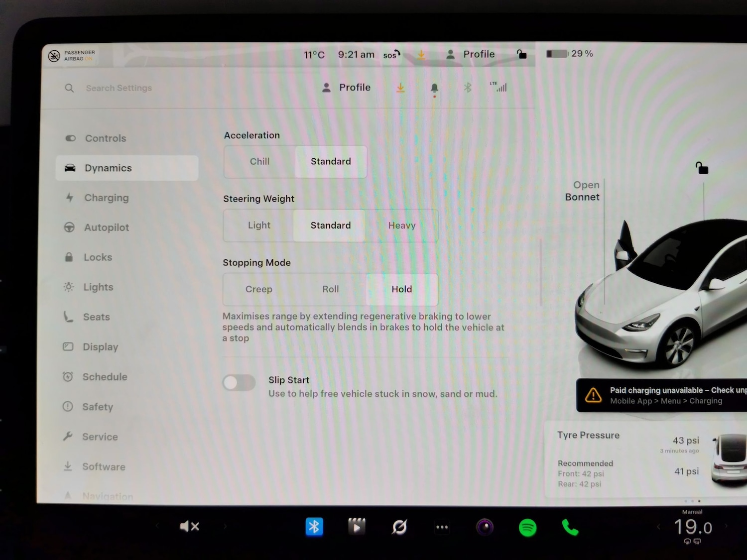
Task: Enable the Slip Start toggle
Action: tap(239, 382)
